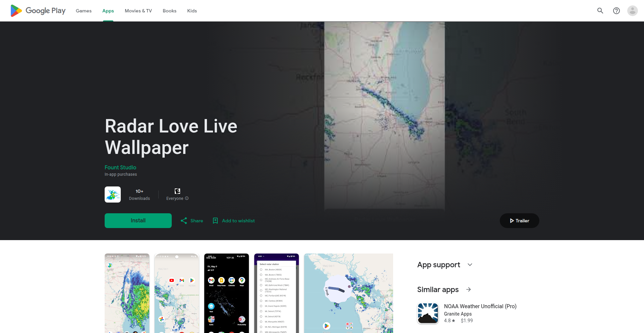Open the Games tab
The image size is (644, 333).
pos(84,11)
